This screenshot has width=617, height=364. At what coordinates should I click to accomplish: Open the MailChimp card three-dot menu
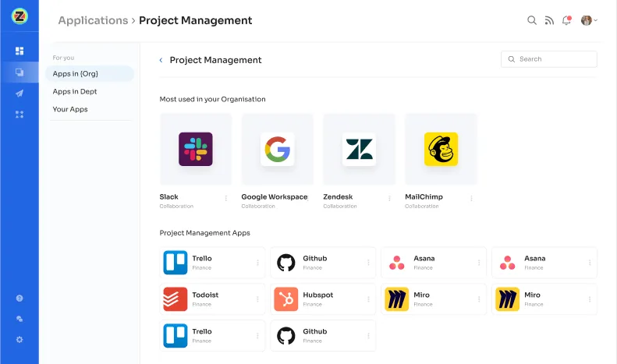(471, 198)
